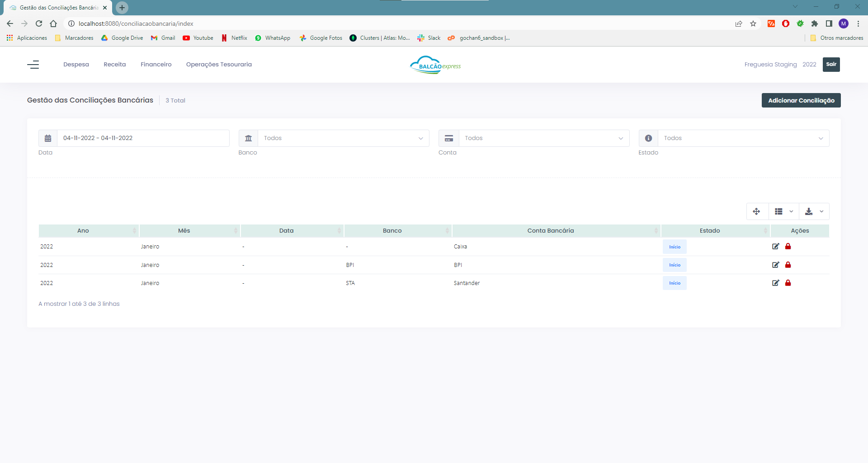
Task: Edit the BPI conciliation row
Action: coord(776,265)
